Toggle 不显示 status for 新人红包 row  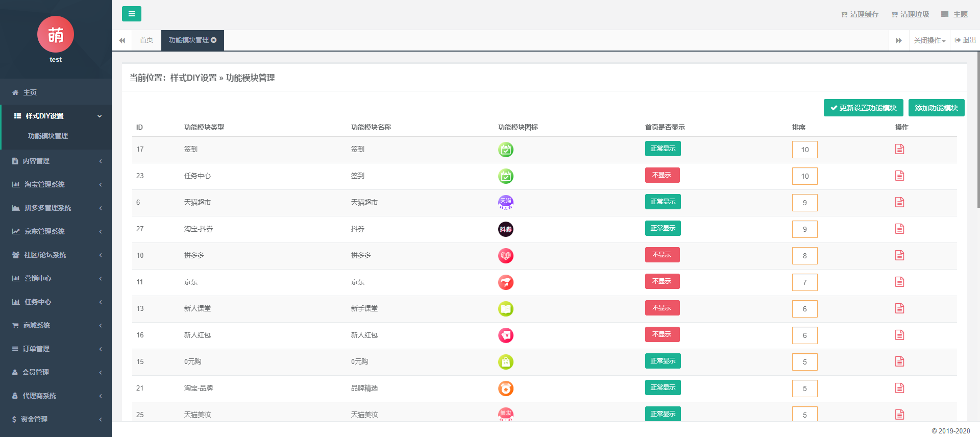click(x=662, y=334)
